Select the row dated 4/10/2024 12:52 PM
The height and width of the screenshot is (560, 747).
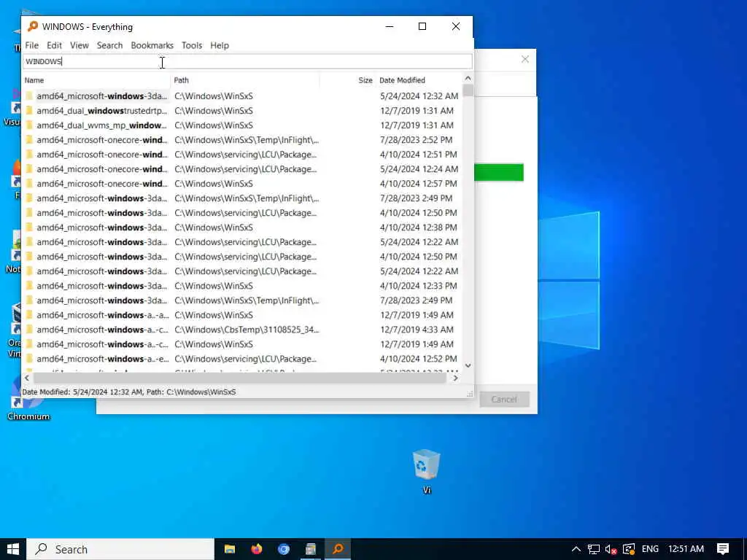point(242,359)
